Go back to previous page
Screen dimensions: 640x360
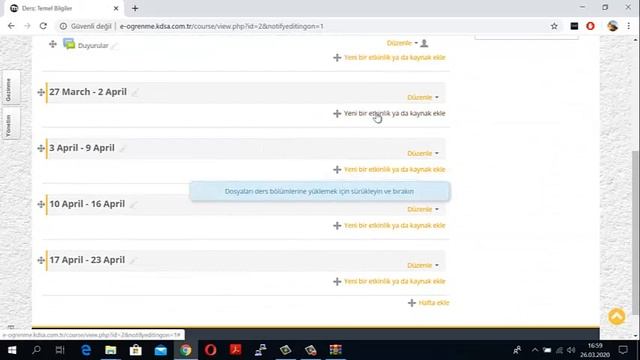click(x=11, y=26)
